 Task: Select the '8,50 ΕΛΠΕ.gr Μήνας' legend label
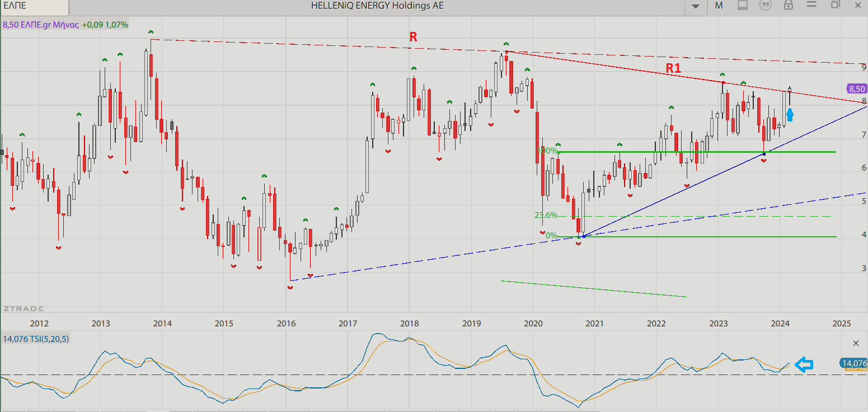[40, 25]
